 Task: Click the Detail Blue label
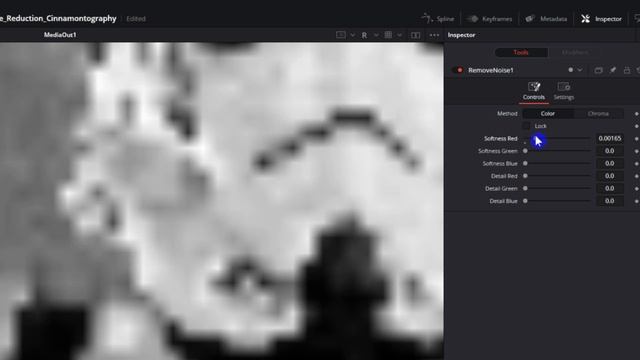click(x=503, y=201)
